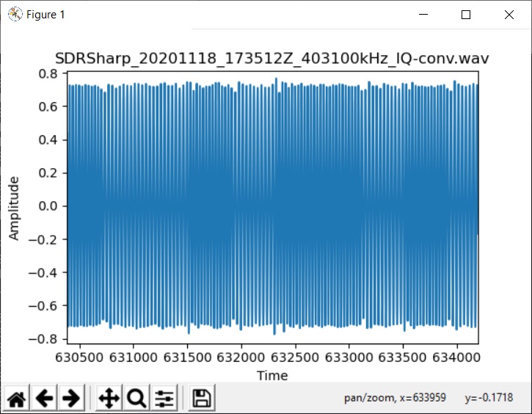Click the SDRSharp wav file plot title
The image size is (532, 414).
(272, 58)
